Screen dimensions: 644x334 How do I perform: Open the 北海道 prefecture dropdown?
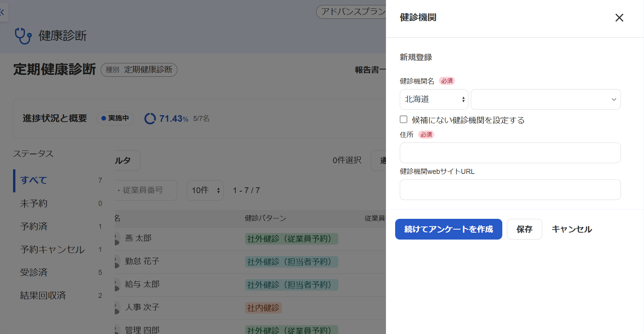pos(434,99)
